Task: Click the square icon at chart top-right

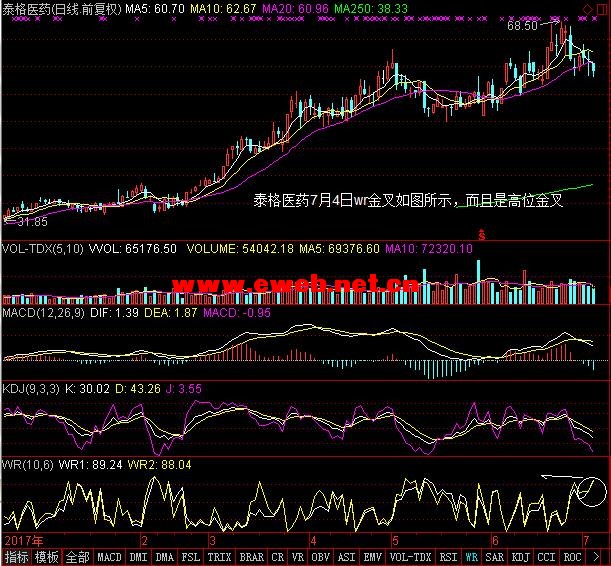Action: [x=601, y=9]
